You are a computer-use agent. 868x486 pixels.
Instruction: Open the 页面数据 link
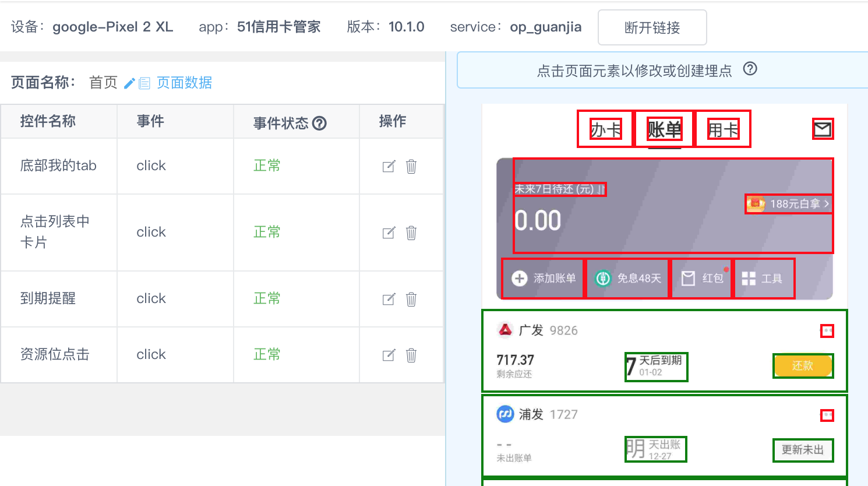(184, 83)
